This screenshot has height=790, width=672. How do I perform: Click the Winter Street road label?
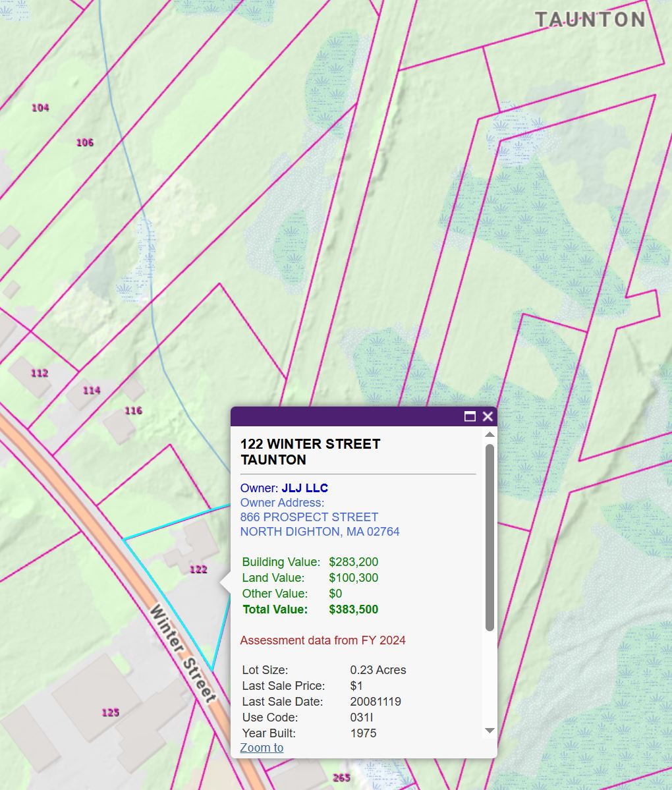click(182, 654)
